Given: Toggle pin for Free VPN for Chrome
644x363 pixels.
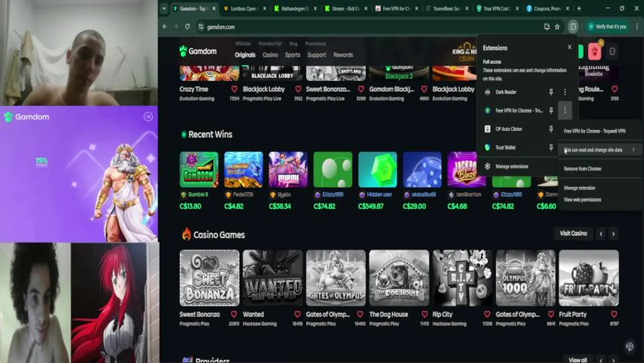Looking at the screenshot, I should click(x=551, y=110).
